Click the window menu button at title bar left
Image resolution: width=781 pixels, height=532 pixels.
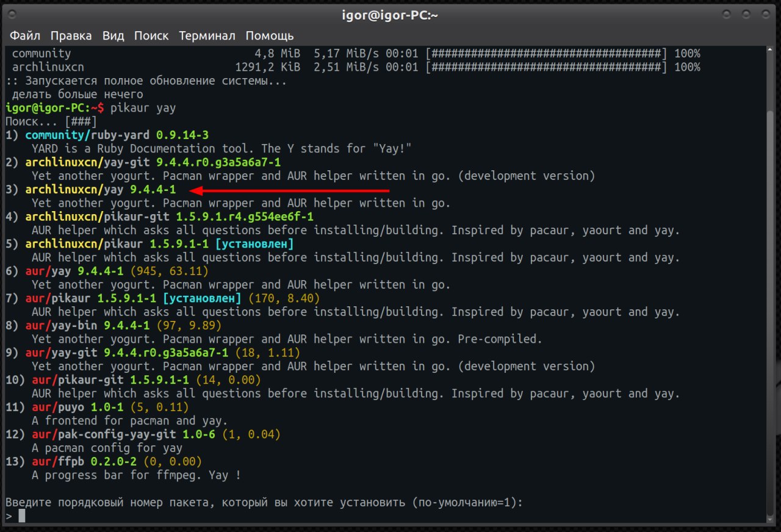pos(12,15)
